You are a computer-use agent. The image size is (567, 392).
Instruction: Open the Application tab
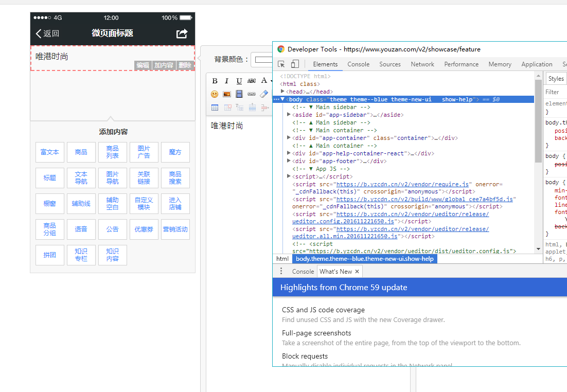click(x=537, y=64)
